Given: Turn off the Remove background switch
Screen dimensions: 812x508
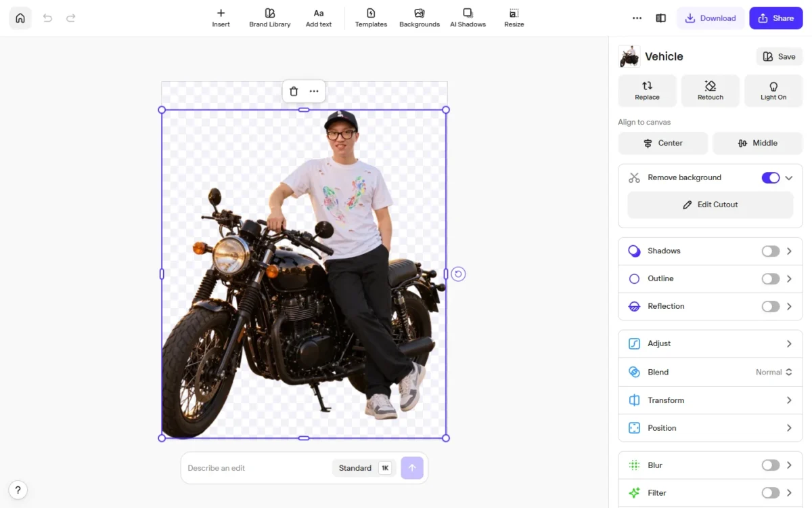Looking at the screenshot, I should tap(771, 177).
